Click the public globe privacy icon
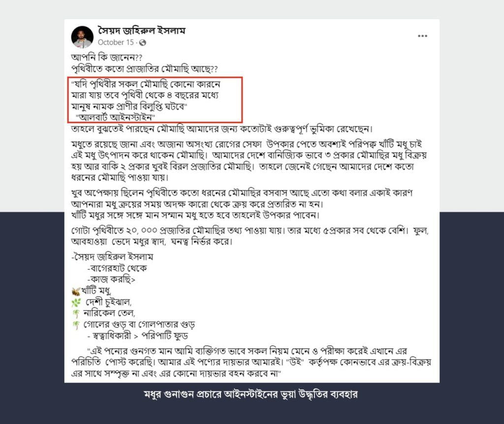504x424 pixels. (x=142, y=42)
